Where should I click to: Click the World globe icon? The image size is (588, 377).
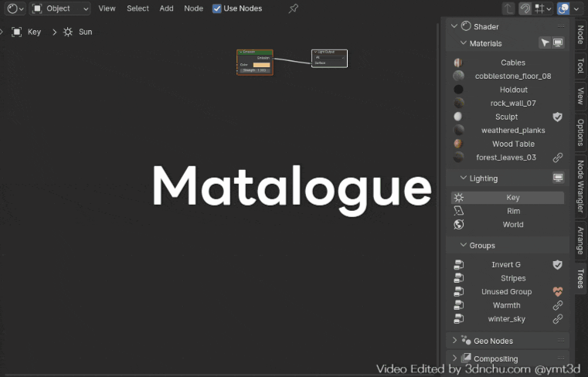pos(459,224)
